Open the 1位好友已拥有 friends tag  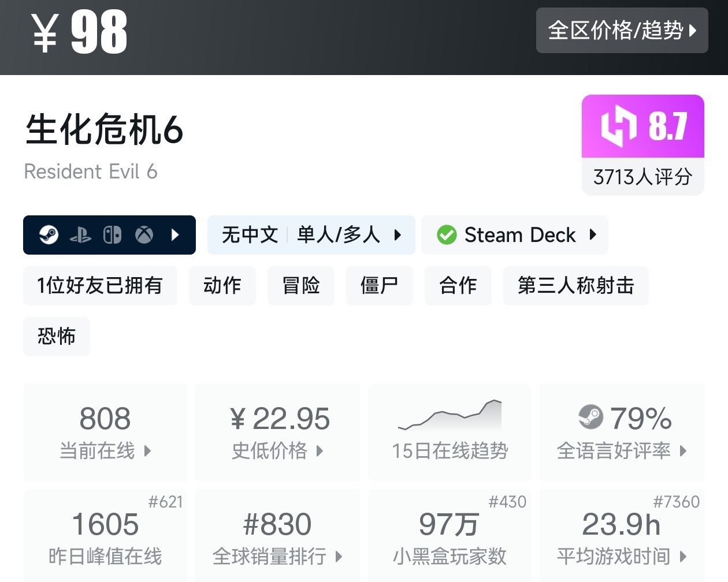(x=100, y=285)
